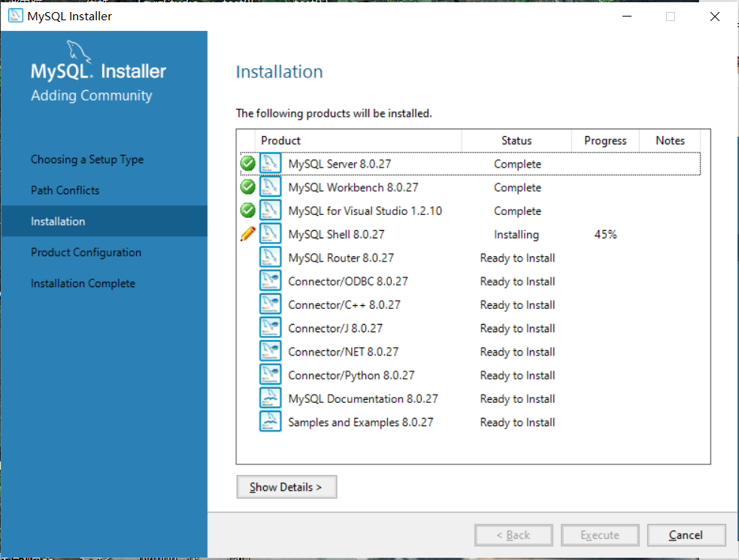Screen dimensions: 739x560
Task: Click the MySQL Workbench product icon
Action: tap(271, 186)
